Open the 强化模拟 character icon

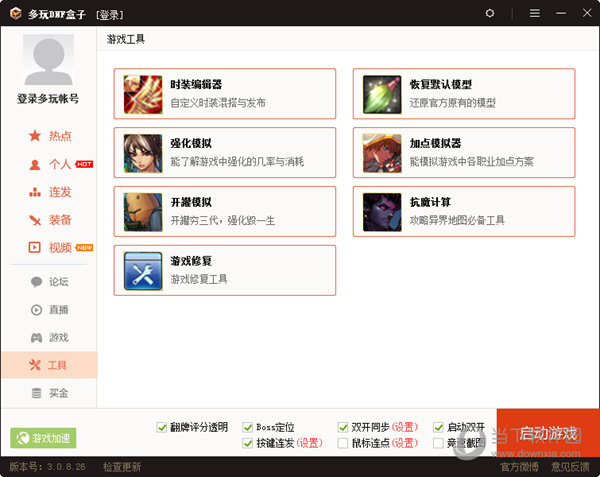pos(143,153)
